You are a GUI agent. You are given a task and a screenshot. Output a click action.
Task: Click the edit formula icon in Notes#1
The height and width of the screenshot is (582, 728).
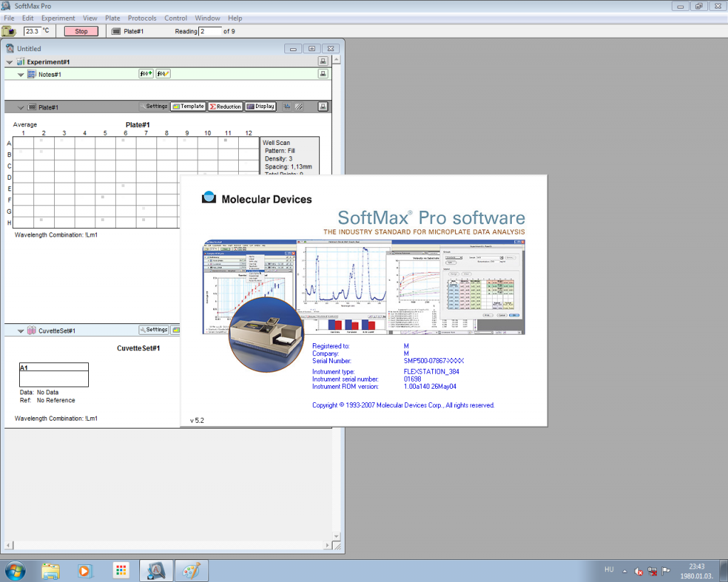pos(163,74)
